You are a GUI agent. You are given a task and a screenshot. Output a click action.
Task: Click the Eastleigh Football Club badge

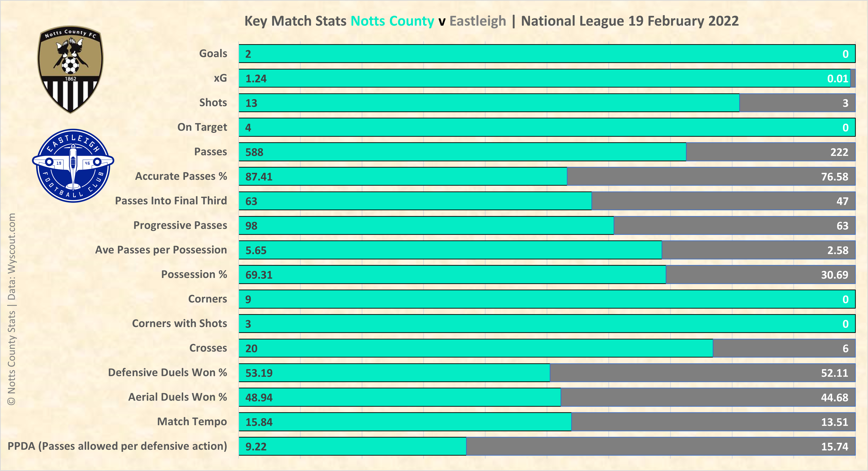click(73, 166)
